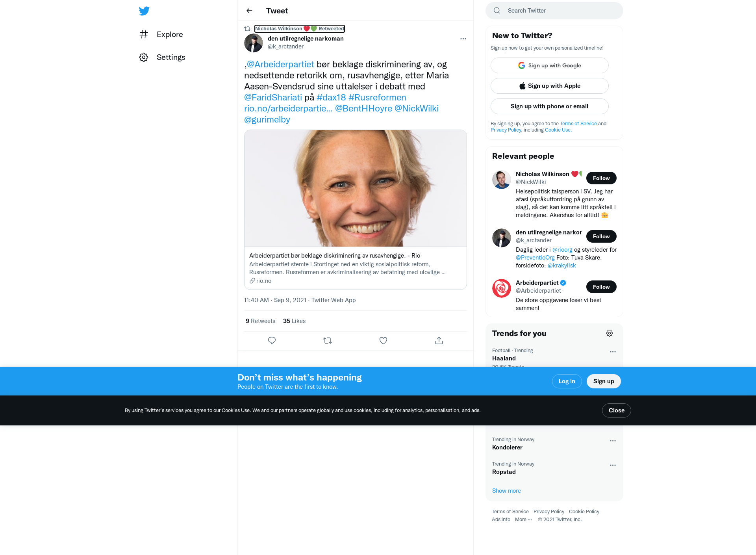Follow Nicholas Wilkinson
This screenshot has height=555, width=756.
click(601, 178)
